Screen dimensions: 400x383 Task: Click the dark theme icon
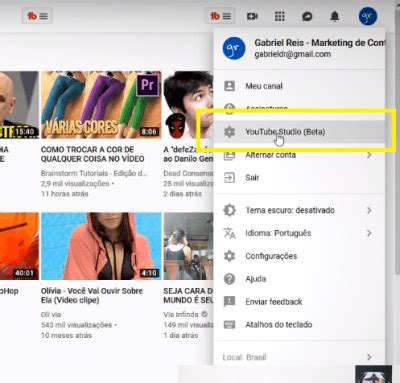229,210
